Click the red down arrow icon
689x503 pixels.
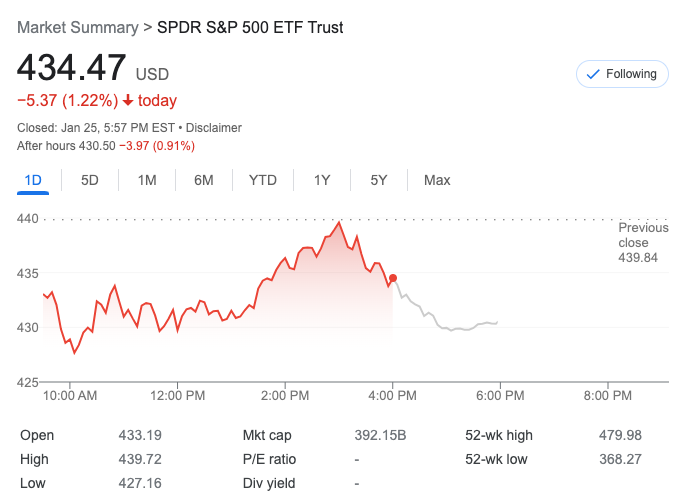click(x=128, y=100)
